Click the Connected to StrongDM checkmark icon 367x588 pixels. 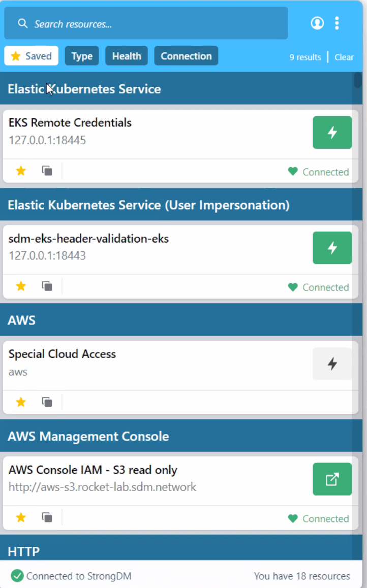tap(17, 576)
